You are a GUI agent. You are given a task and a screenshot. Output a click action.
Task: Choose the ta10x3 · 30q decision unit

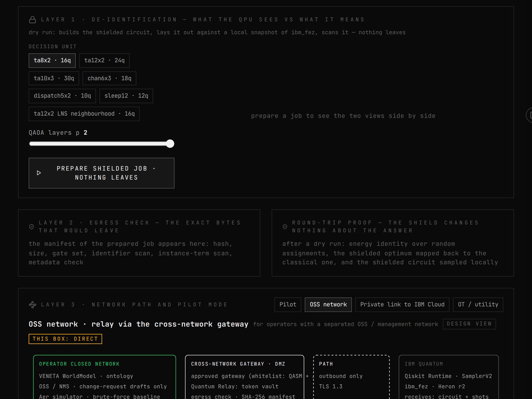coord(54,78)
